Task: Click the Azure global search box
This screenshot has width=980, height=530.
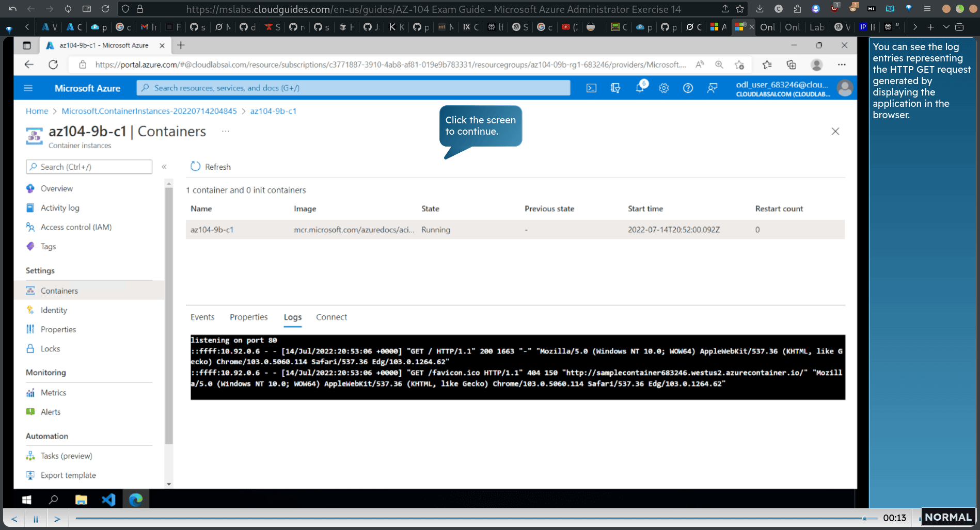Action: click(354, 88)
